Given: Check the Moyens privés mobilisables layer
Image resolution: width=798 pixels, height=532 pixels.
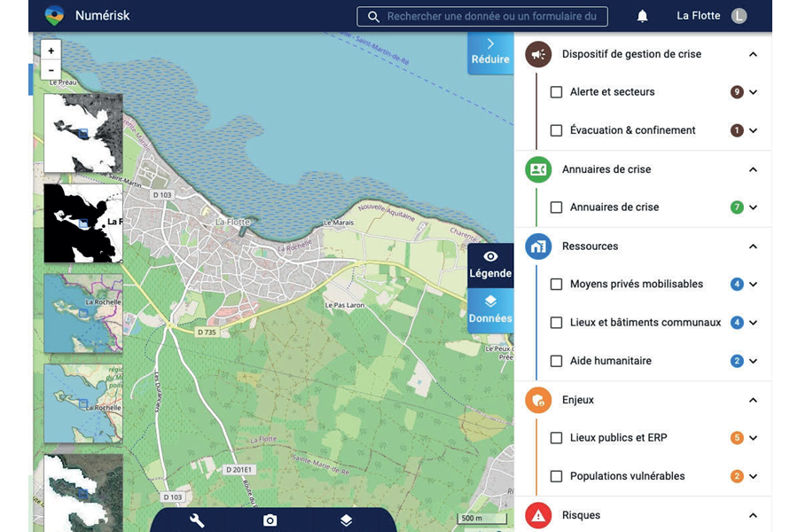Looking at the screenshot, I should [556, 284].
